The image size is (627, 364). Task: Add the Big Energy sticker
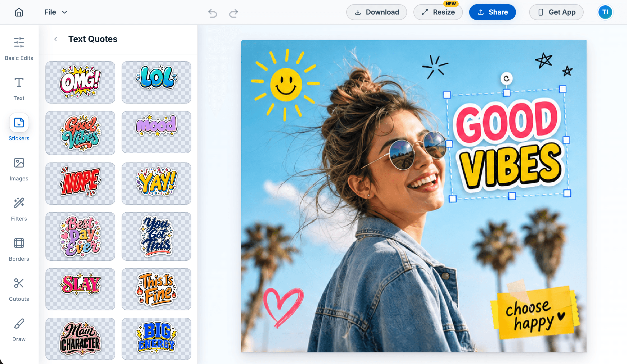pyautogui.click(x=156, y=339)
